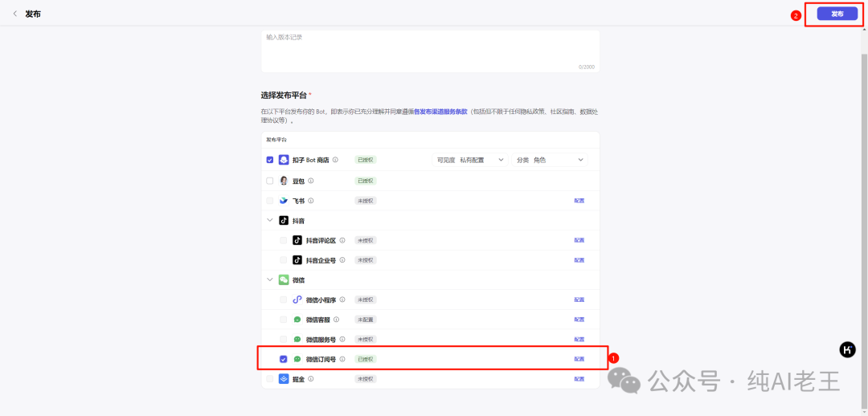Go back using the arrow beside 发布

click(15, 14)
